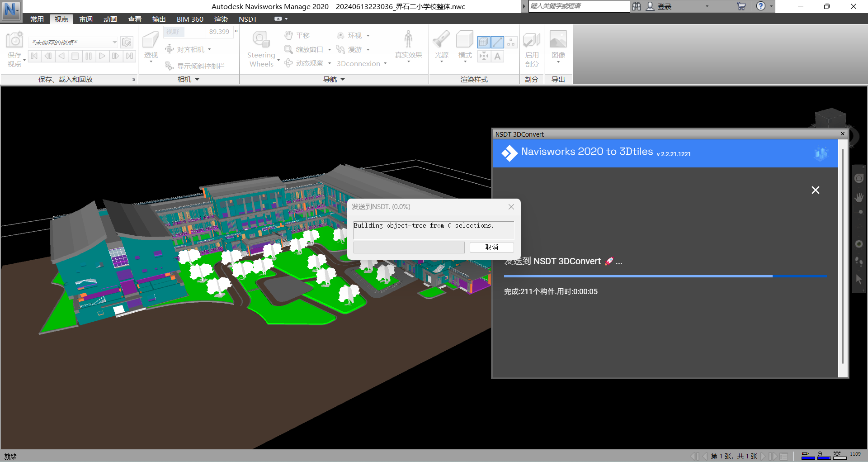Click the Align Camera icon
The image size is (868, 462).
pyautogui.click(x=170, y=49)
